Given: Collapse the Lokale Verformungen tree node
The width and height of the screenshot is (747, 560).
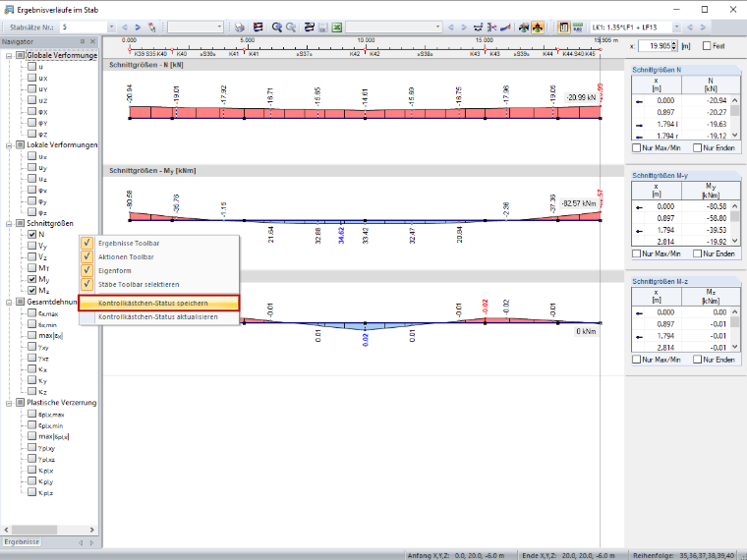Looking at the screenshot, I should [x=9, y=145].
